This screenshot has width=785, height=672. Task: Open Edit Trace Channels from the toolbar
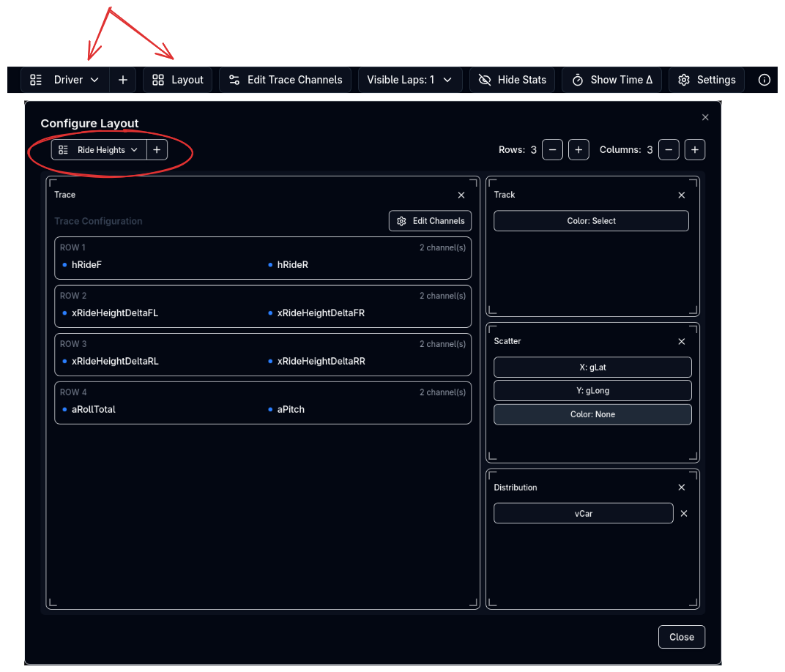(x=285, y=80)
